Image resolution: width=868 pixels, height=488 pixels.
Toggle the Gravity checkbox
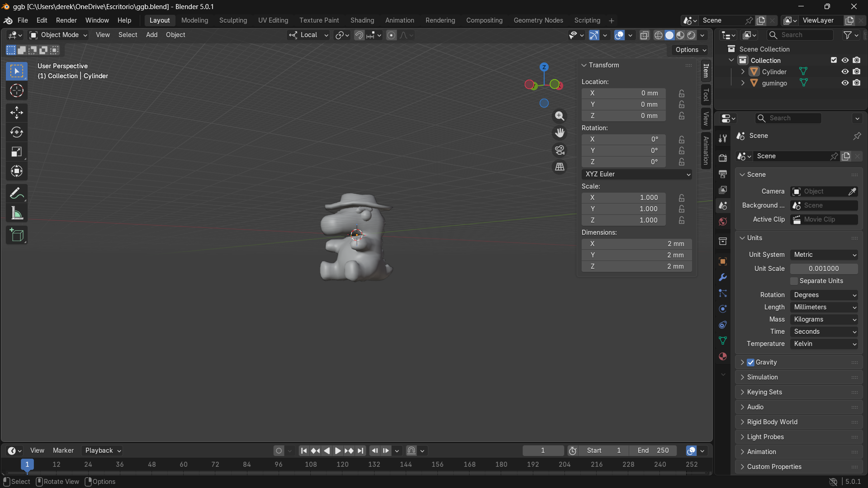(x=751, y=362)
